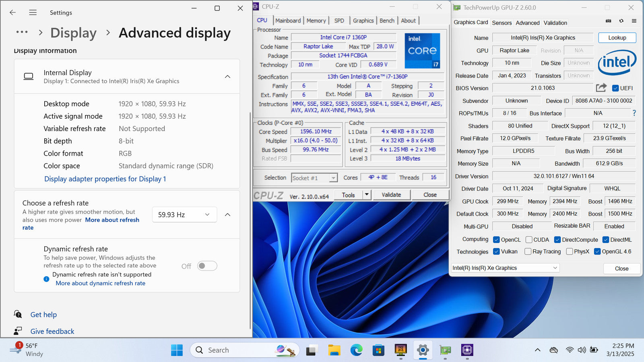Open the Intel Iris Xe Graphics GPU dropdown
This screenshot has width=644, height=362.
tap(505, 268)
